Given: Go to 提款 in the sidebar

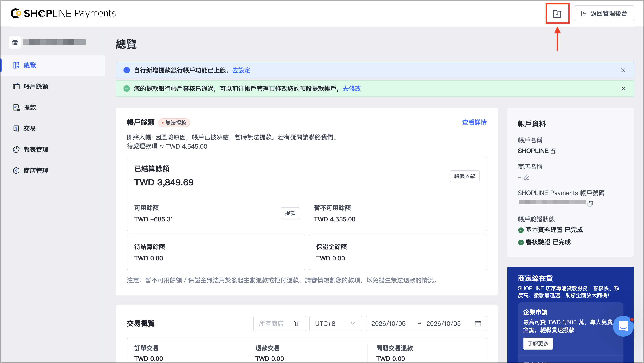Looking at the screenshot, I should tap(53, 107).
